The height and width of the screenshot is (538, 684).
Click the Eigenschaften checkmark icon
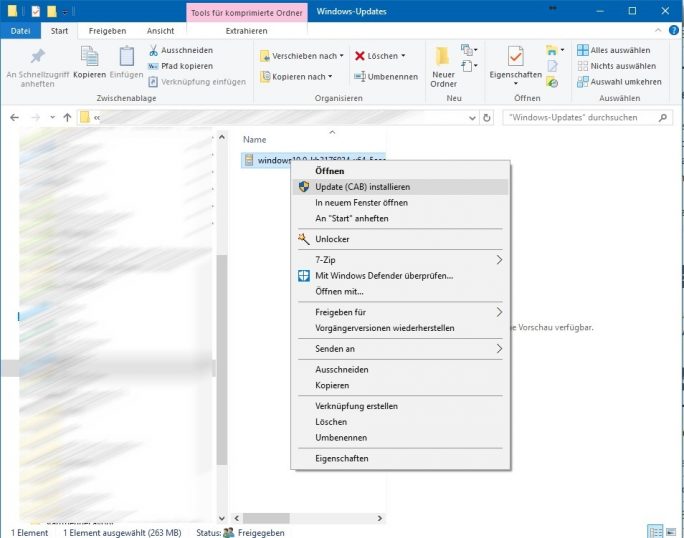[x=516, y=56]
